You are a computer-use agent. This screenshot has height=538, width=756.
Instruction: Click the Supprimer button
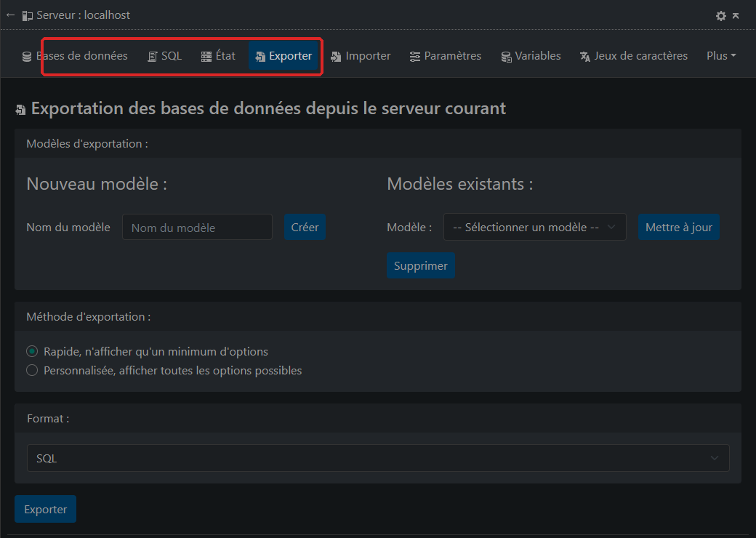[x=420, y=265]
